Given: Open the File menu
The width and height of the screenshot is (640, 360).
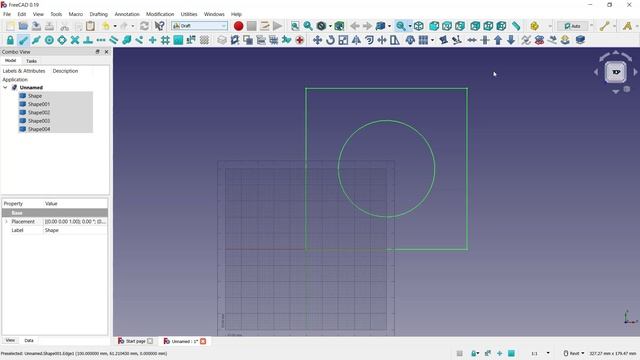Looking at the screenshot, I should tap(7, 14).
